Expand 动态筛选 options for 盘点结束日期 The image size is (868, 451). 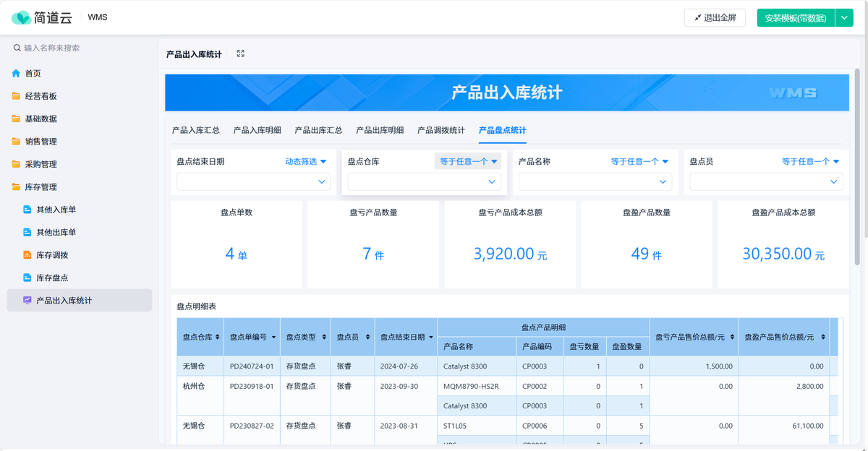pyautogui.click(x=306, y=162)
